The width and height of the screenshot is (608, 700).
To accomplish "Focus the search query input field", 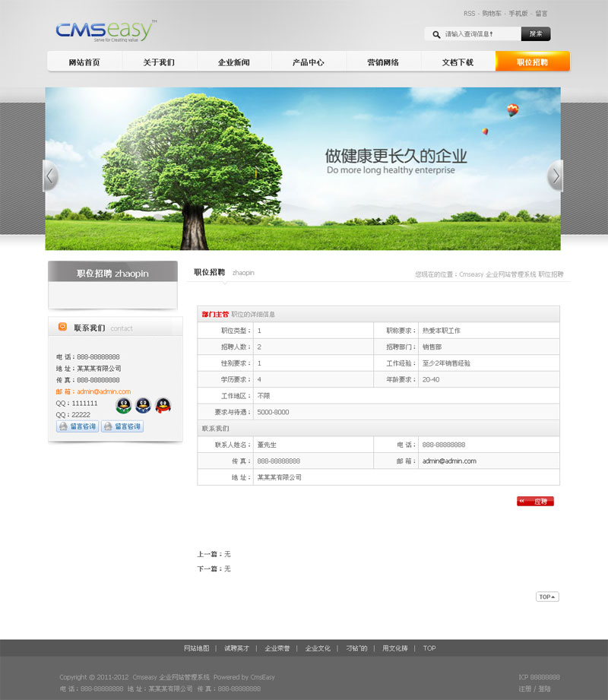I will [x=480, y=34].
